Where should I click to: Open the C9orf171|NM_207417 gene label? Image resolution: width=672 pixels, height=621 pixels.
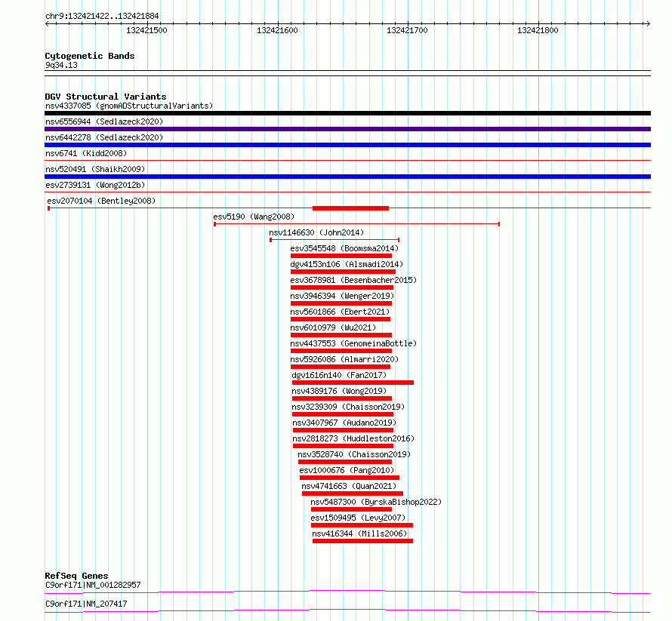pos(86,604)
